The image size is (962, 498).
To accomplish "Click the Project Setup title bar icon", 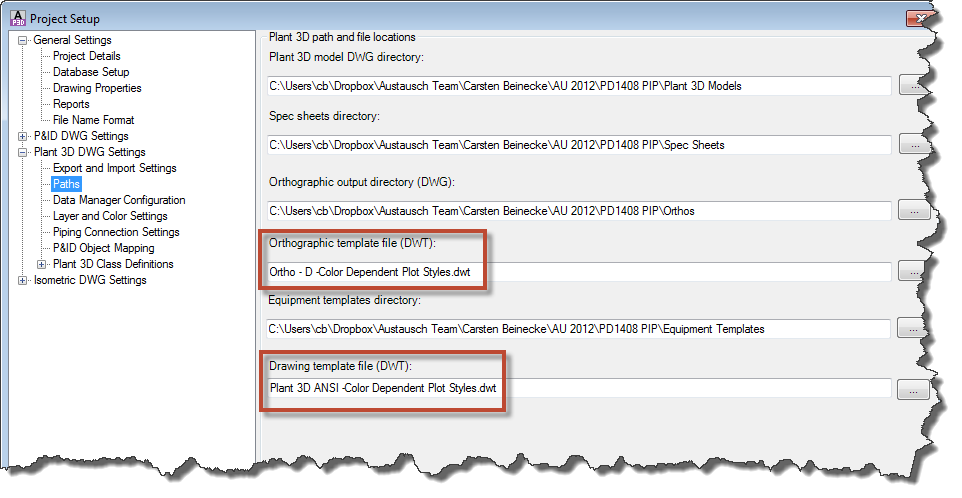I will click(x=18, y=18).
